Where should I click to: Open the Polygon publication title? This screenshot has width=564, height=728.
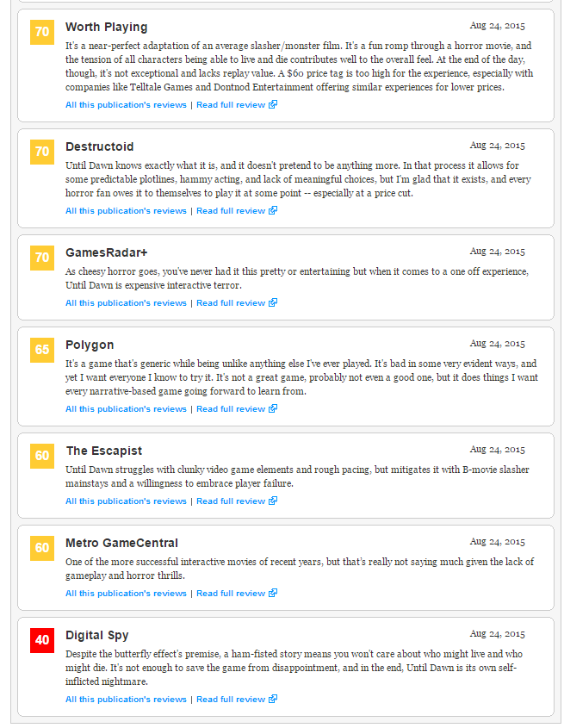(90, 345)
